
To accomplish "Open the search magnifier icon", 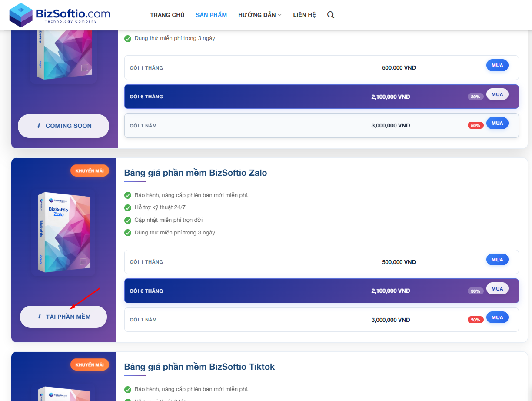I will point(331,15).
